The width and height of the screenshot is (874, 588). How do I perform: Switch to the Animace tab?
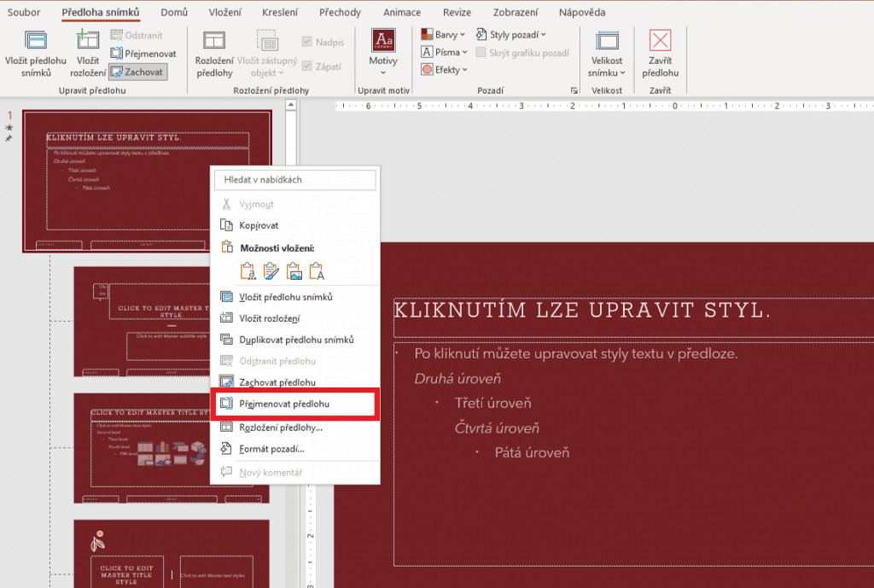(401, 13)
